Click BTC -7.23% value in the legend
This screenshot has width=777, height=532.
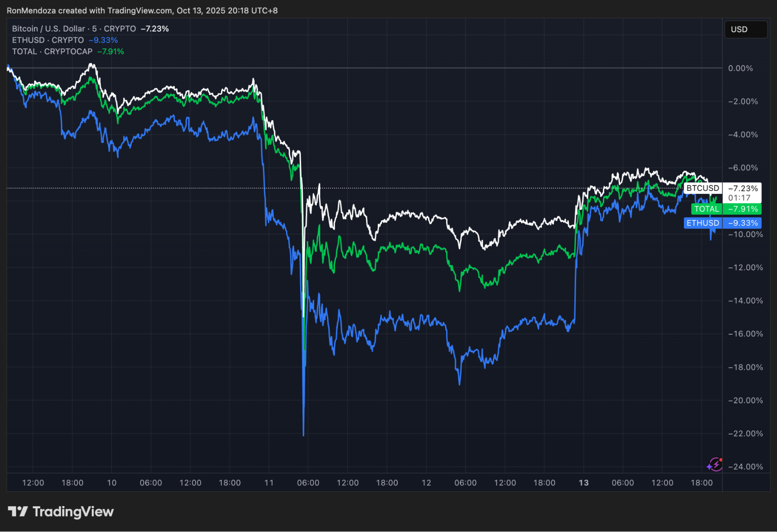[155, 29]
